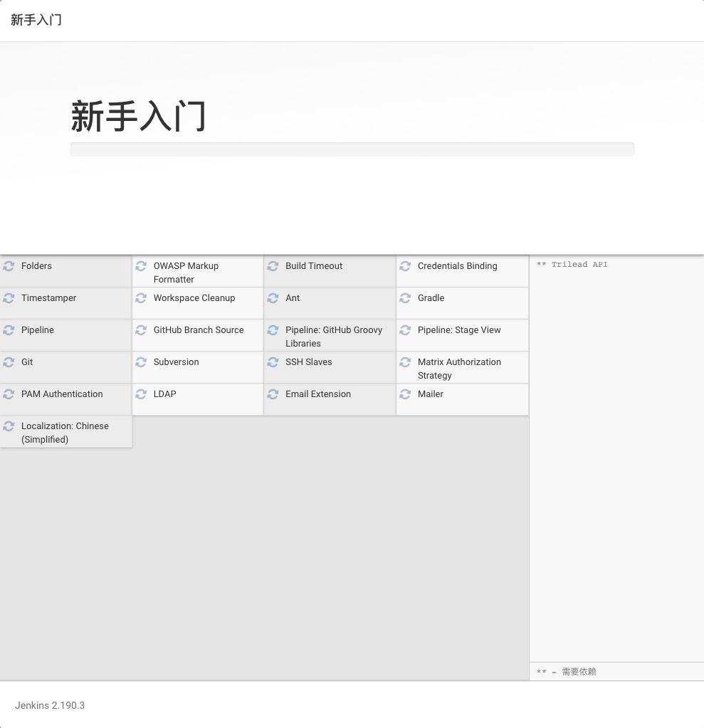This screenshot has height=728, width=704.
Task: Click the Build Timeout plugin text
Action: (314, 266)
